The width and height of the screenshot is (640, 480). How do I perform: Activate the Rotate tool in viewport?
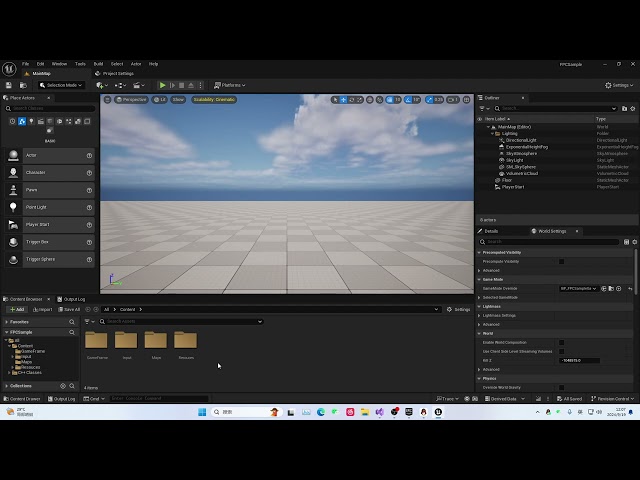coord(351,100)
